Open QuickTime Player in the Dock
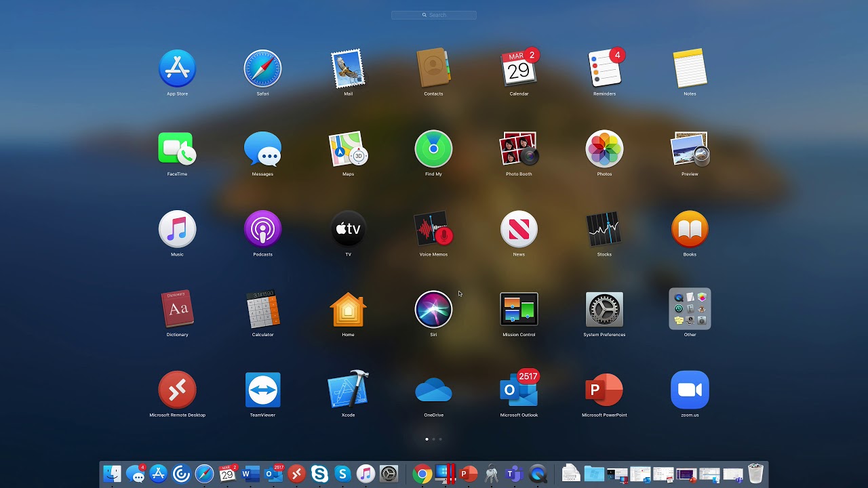Screen dimensions: 868x488 pos(537,473)
